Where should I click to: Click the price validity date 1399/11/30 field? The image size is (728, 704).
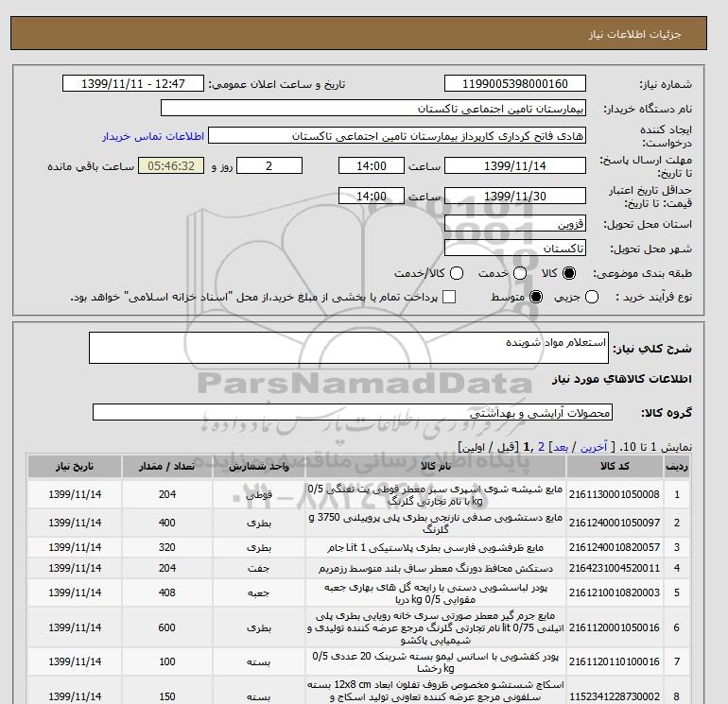point(515,196)
